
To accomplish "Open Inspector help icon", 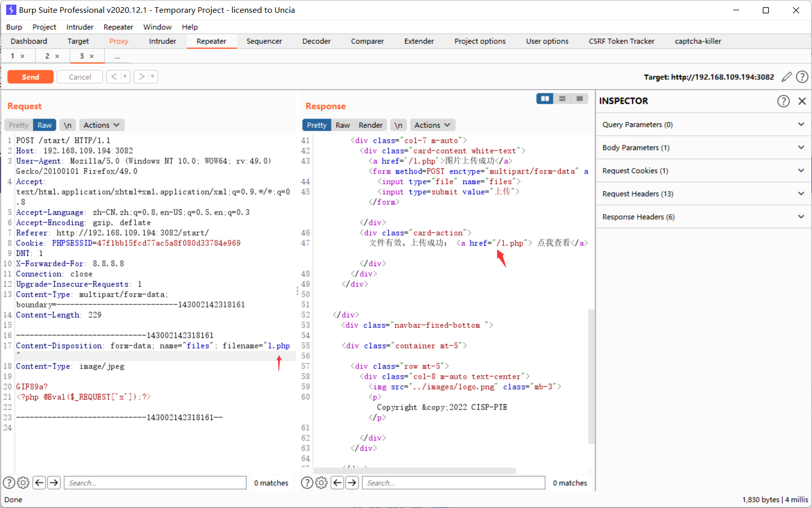I will (783, 101).
